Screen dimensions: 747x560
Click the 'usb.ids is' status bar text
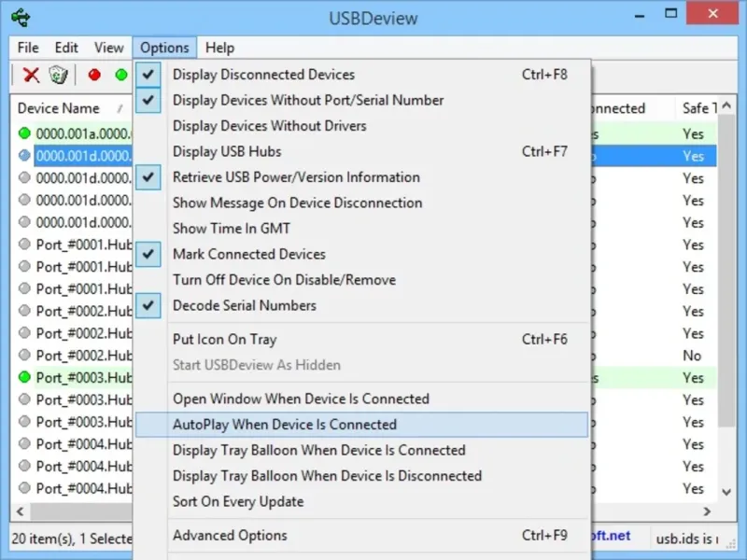[687, 539]
